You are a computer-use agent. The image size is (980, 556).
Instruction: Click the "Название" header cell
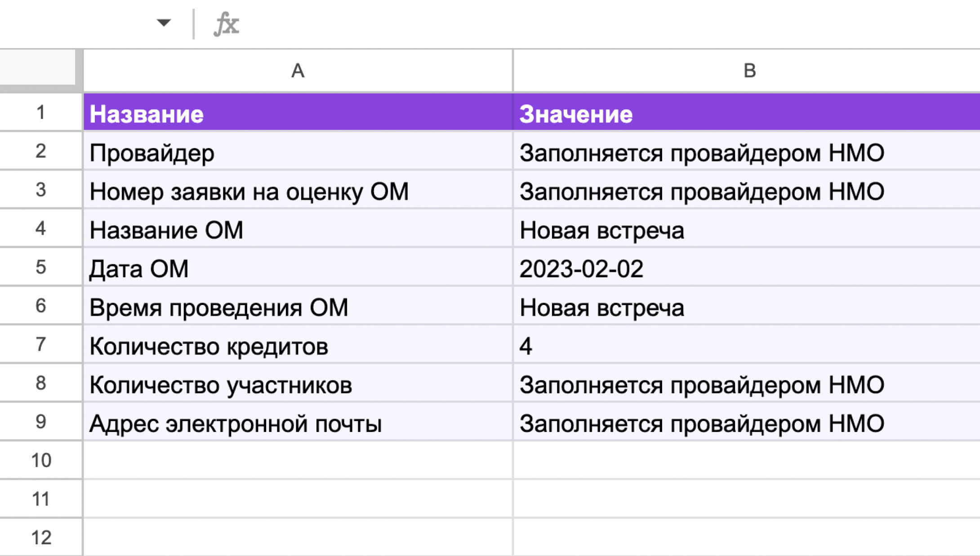(298, 113)
